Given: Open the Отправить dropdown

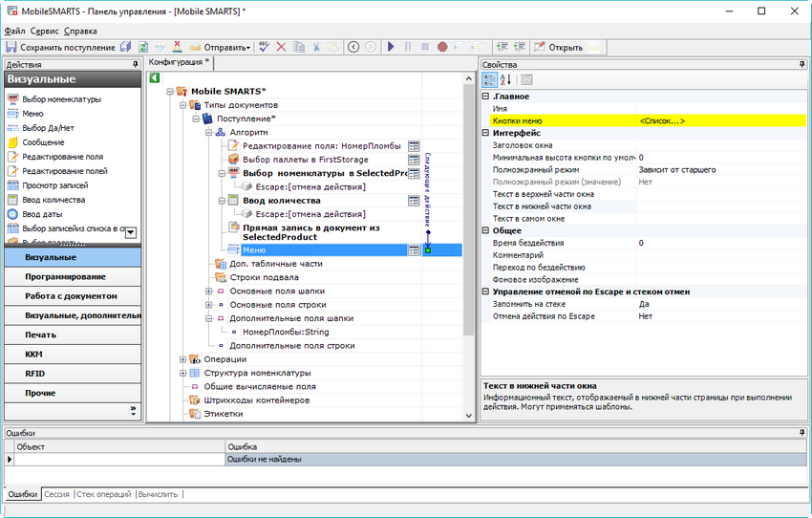Looking at the screenshot, I should tap(226, 47).
